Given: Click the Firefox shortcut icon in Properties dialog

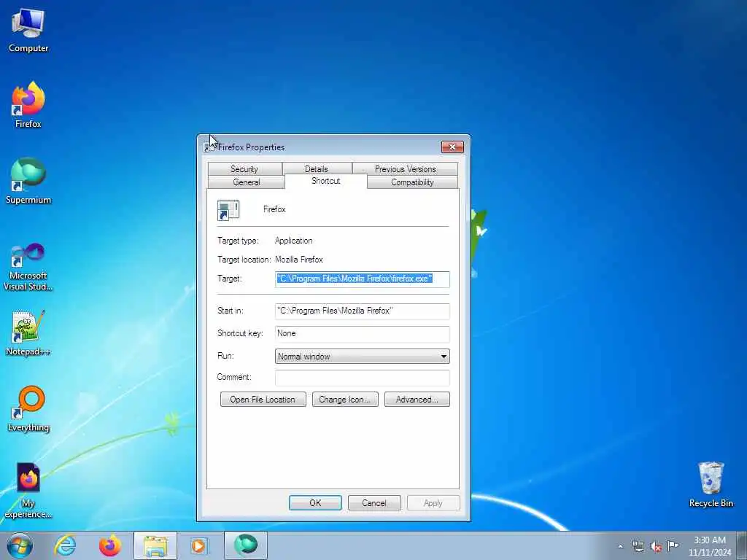Looking at the screenshot, I should (x=228, y=210).
